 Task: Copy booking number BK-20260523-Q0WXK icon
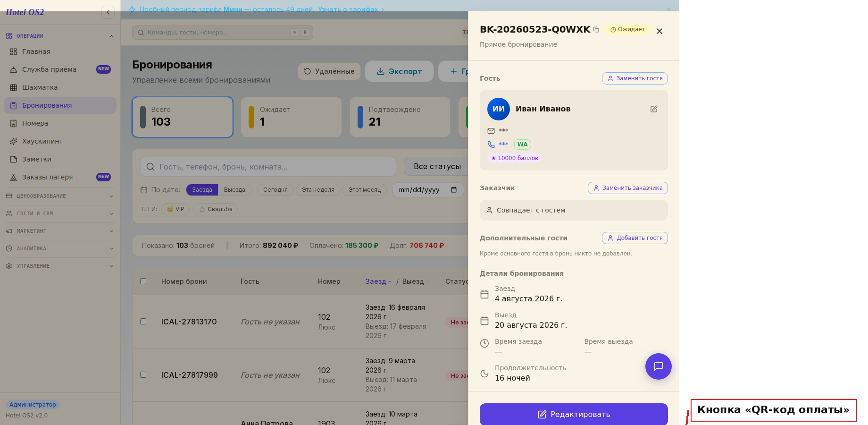pos(596,30)
